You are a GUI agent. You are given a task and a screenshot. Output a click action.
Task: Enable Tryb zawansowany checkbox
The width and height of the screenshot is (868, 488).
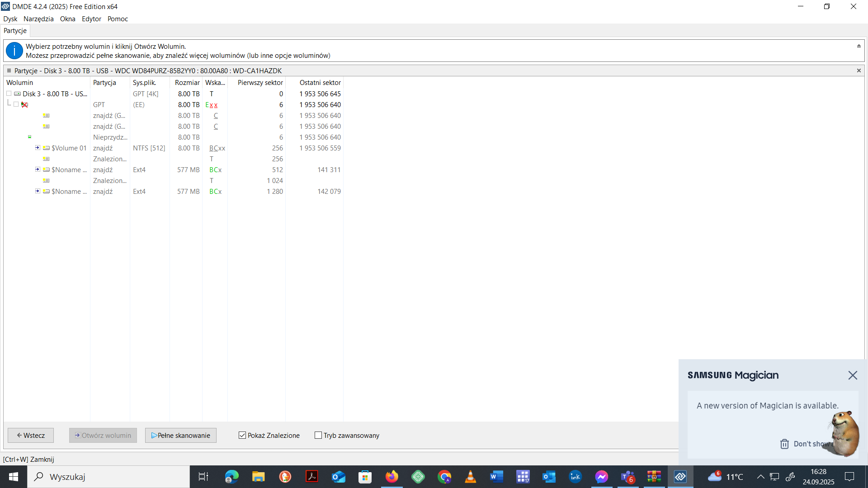tap(318, 435)
